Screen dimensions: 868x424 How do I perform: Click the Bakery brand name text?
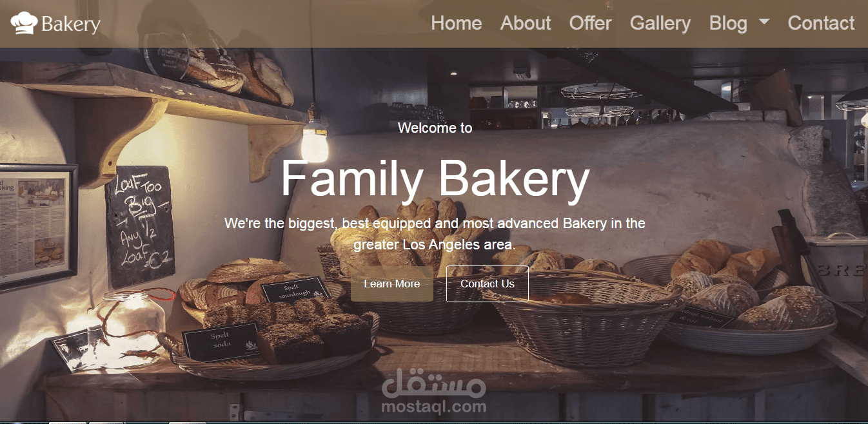pos(71,24)
